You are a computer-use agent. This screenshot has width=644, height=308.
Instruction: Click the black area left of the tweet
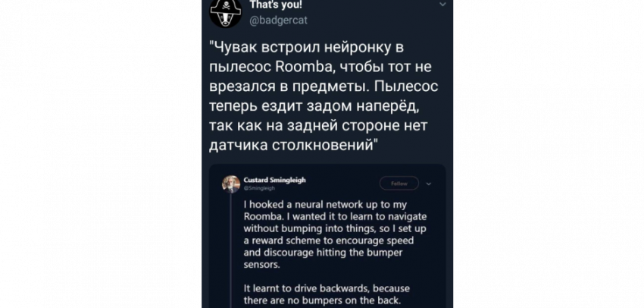98,152
